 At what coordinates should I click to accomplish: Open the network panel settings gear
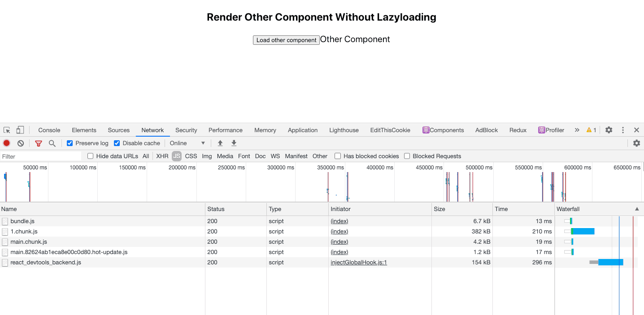point(636,143)
